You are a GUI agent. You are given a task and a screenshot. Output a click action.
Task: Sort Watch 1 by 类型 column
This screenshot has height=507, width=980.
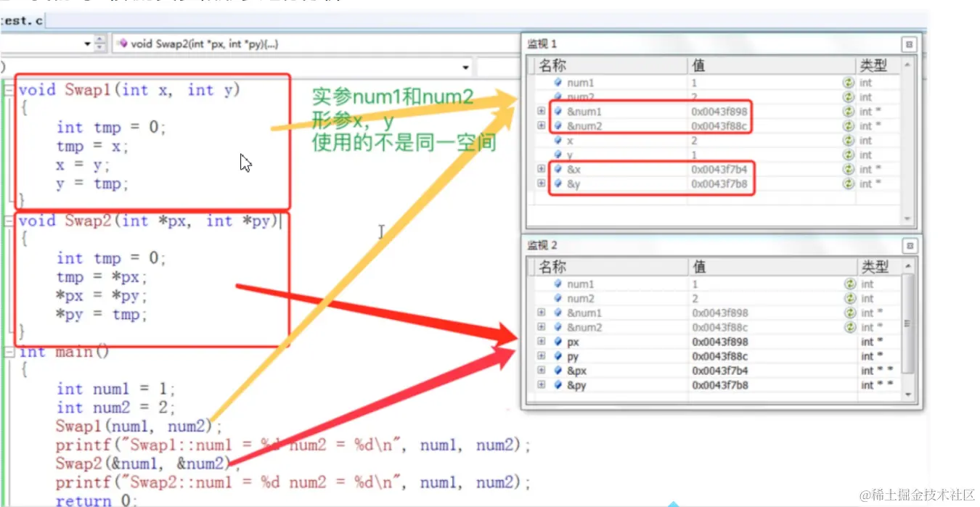tap(878, 66)
